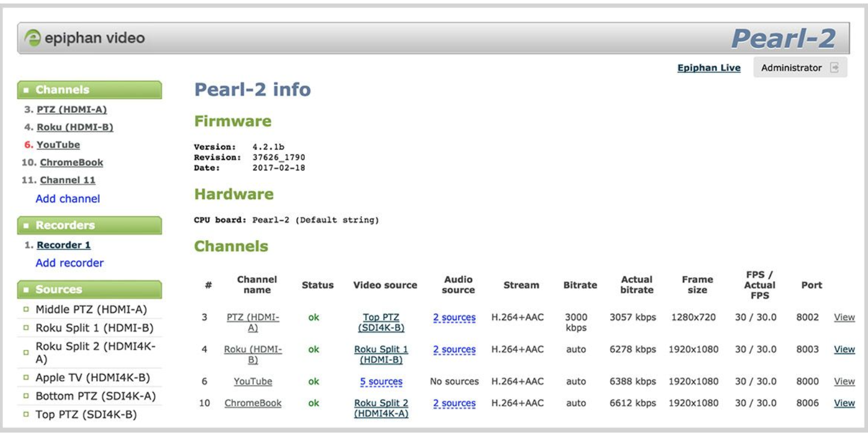Click the Pearl-2 info heading
Image resolution: width=868 pixels, height=443 pixels.
coord(253,89)
